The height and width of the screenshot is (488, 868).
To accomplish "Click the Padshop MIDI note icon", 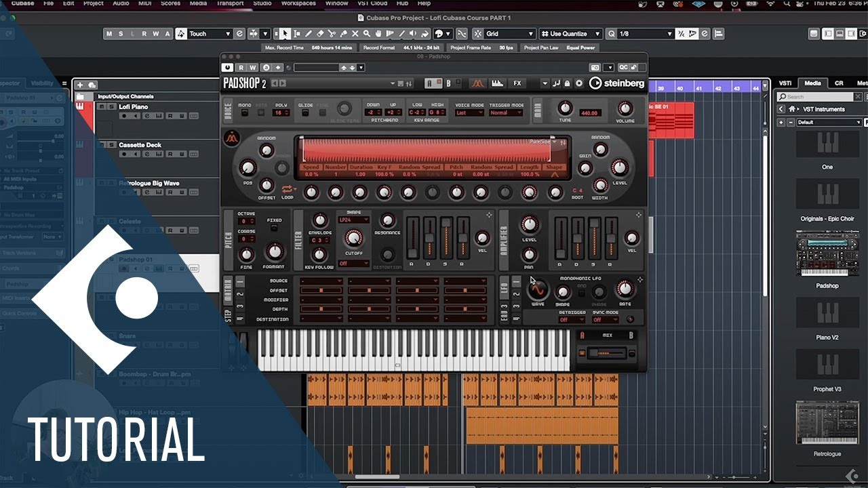I will tap(556, 83).
